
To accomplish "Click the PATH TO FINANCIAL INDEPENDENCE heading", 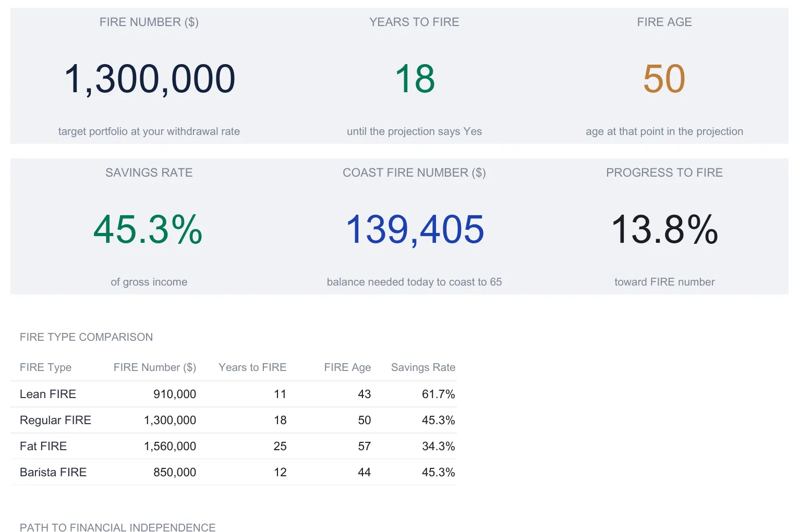I will click(117, 527).
